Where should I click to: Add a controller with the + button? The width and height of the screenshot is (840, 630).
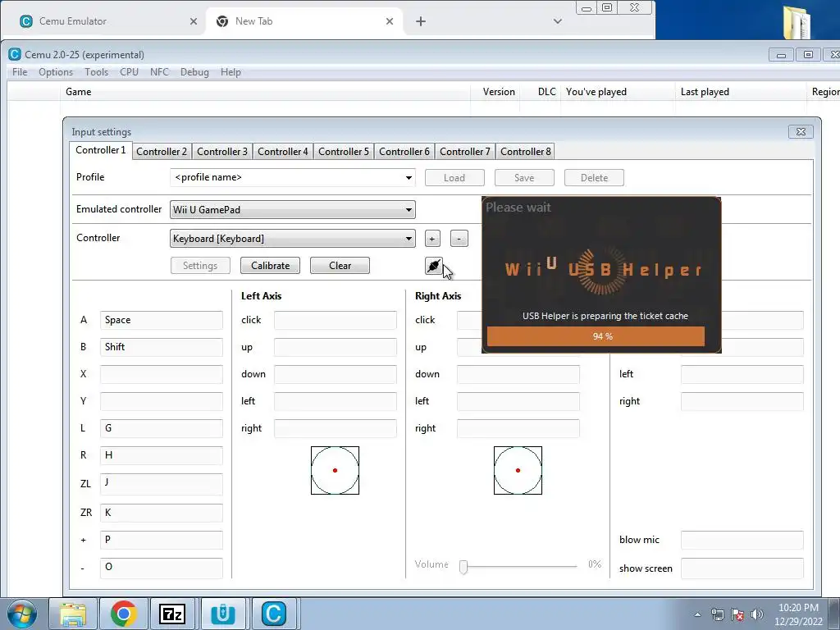coord(432,239)
